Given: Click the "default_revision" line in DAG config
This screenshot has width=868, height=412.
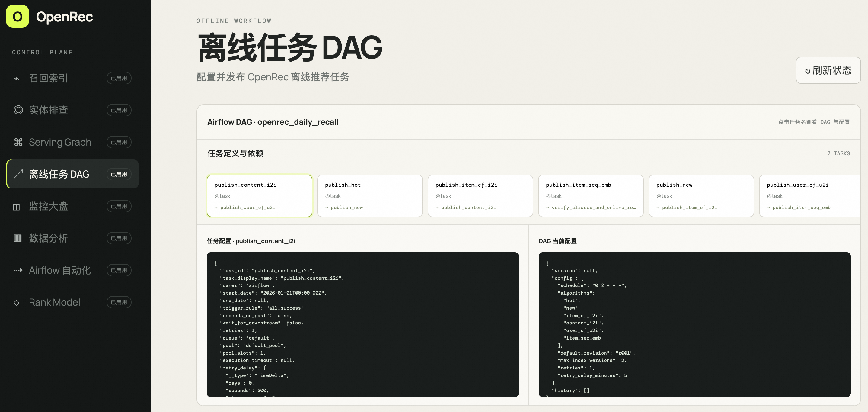Looking at the screenshot, I should [x=596, y=353].
